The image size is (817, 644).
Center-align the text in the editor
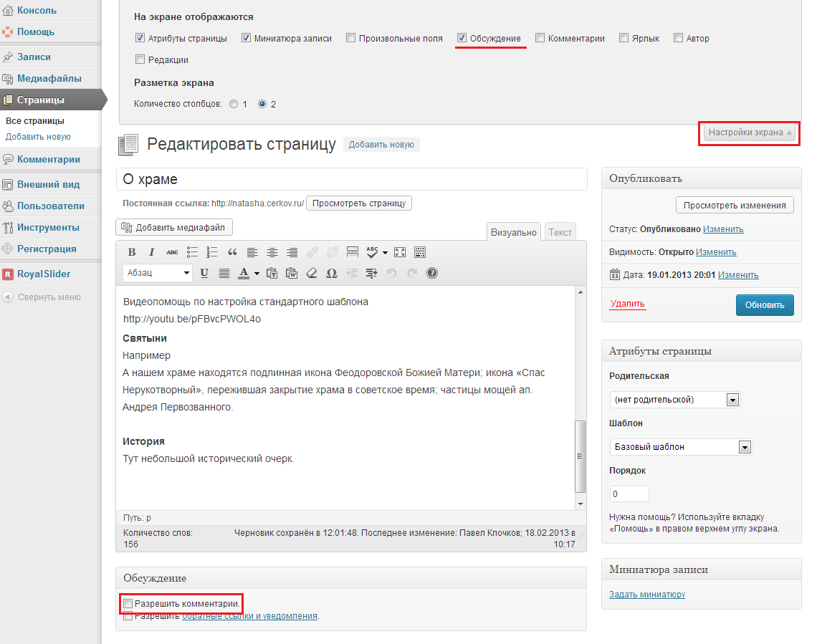click(x=272, y=252)
